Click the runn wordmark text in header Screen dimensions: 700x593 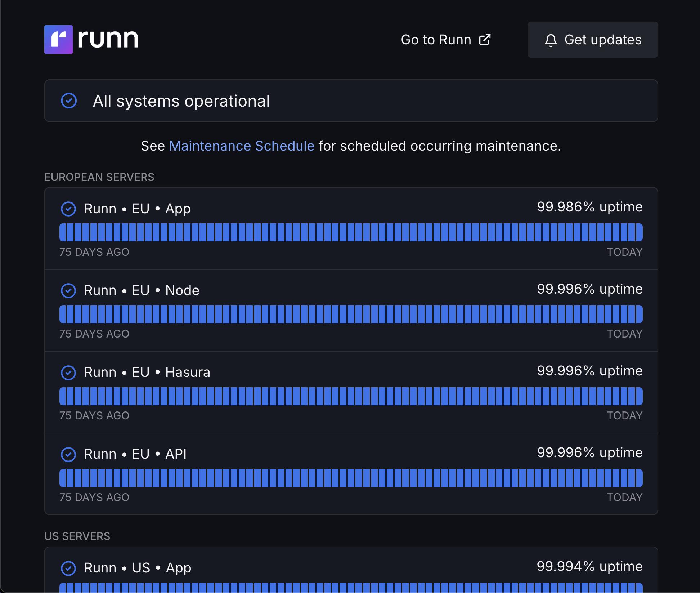pos(108,39)
